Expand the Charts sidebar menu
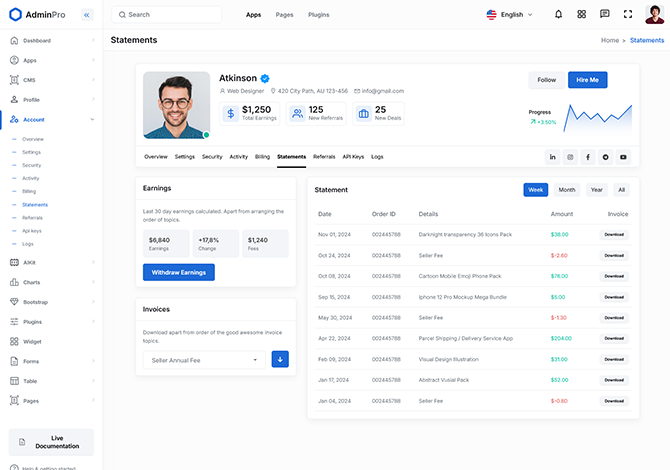Viewport: 670px width, 470px height. click(x=50, y=282)
